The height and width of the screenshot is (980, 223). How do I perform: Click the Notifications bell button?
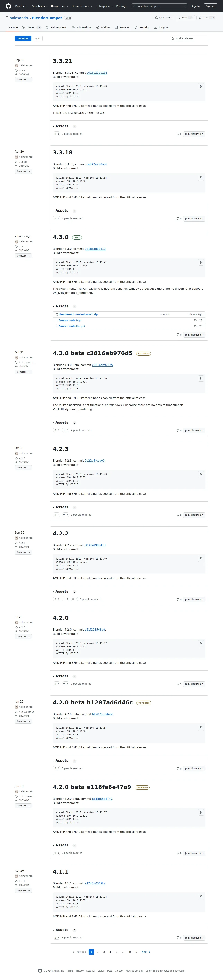(164, 18)
